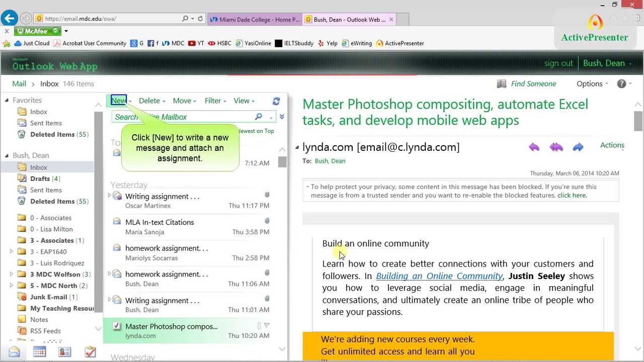This screenshot has height=362, width=644.
Task: Click 'click here' to unblock content
Action: pos(572,195)
